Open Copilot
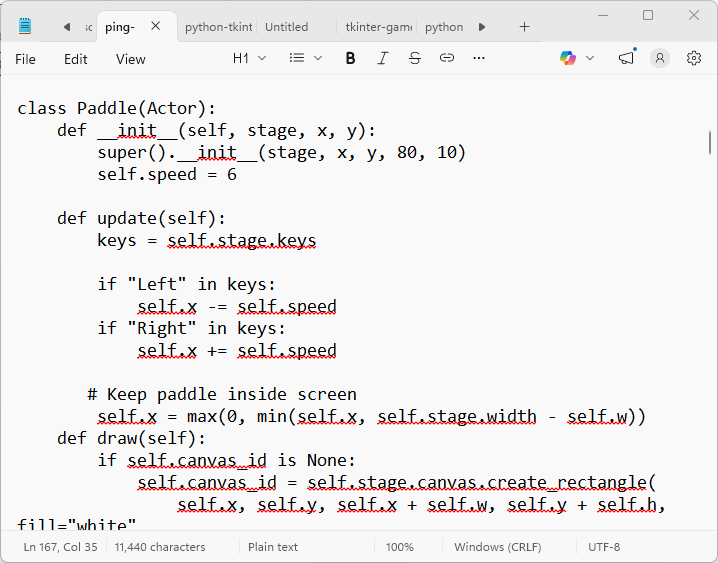 click(568, 58)
